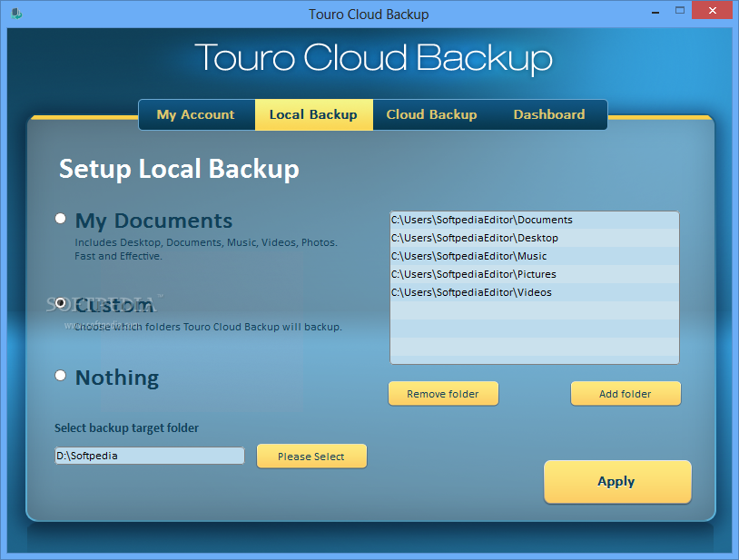
Task: Open the Cloud Backup tab
Action: click(x=431, y=114)
